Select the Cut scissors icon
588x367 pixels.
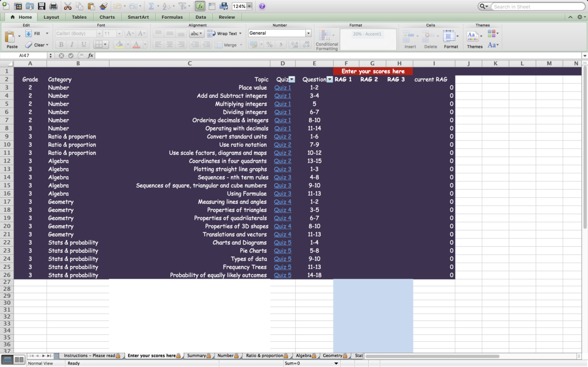point(68,6)
